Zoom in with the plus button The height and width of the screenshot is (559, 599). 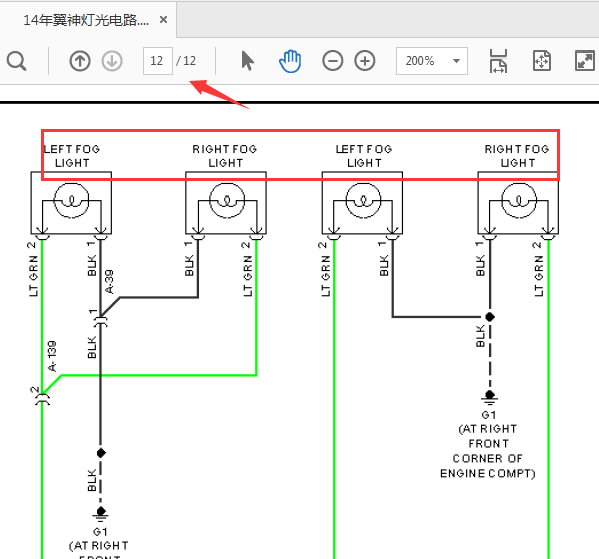coord(365,61)
